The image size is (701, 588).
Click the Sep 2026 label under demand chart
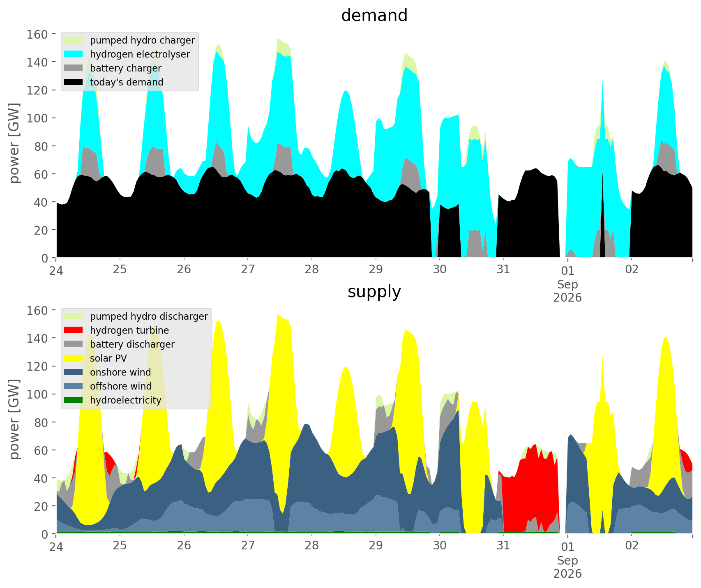point(567,291)
